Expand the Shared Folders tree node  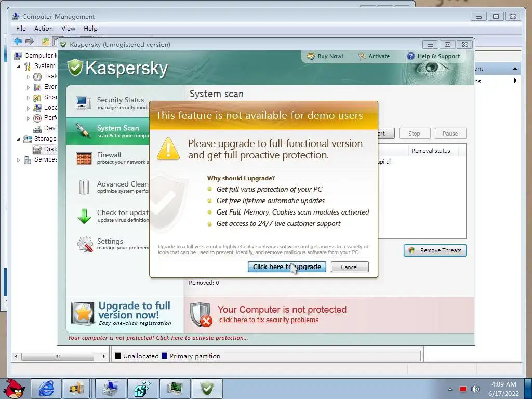(28, 98)
